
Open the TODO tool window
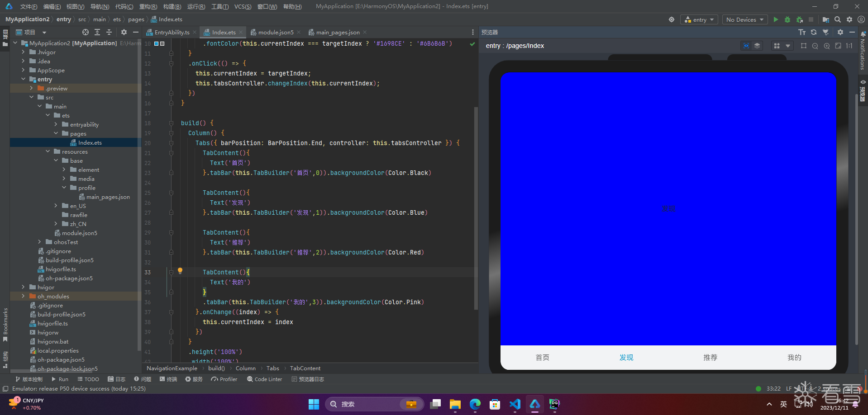click(x=88, y=379)
